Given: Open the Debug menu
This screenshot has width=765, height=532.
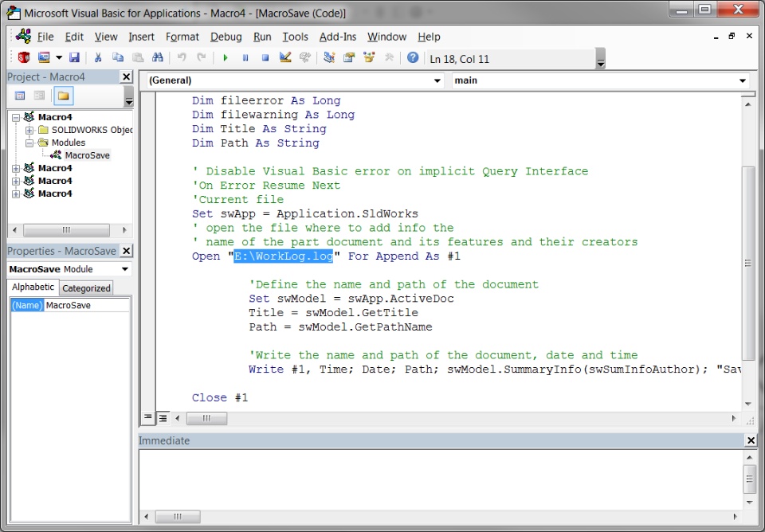Looking at the screenshot, I should tap(226, 37).
